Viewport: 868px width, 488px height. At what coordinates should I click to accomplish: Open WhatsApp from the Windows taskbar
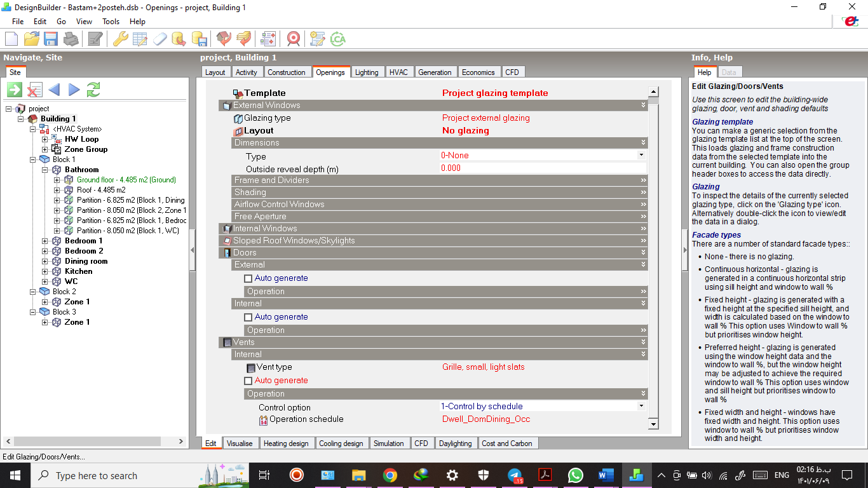(575, 475)
